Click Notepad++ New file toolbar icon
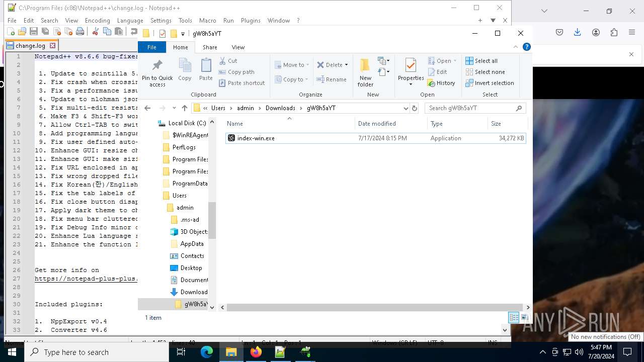Image resolution: width=644 pixels, height=362 pixels. (11, 31)
